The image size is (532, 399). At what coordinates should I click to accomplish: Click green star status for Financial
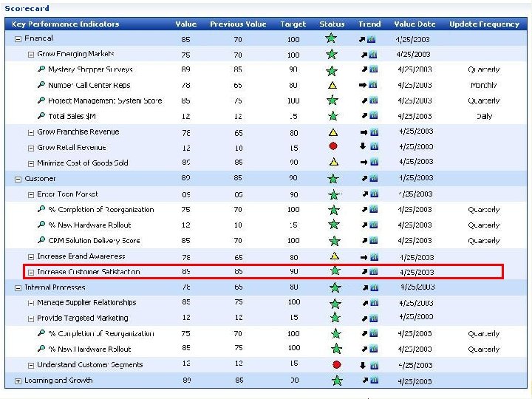click(331, 38)
